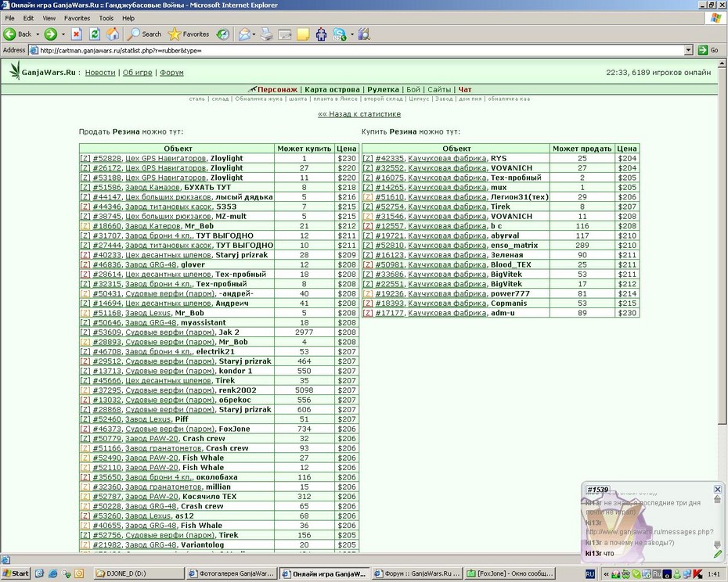Open the Search toolbar button
Image resolution: width=728 pixels, height=582 pixels.
tap(145, 34)
